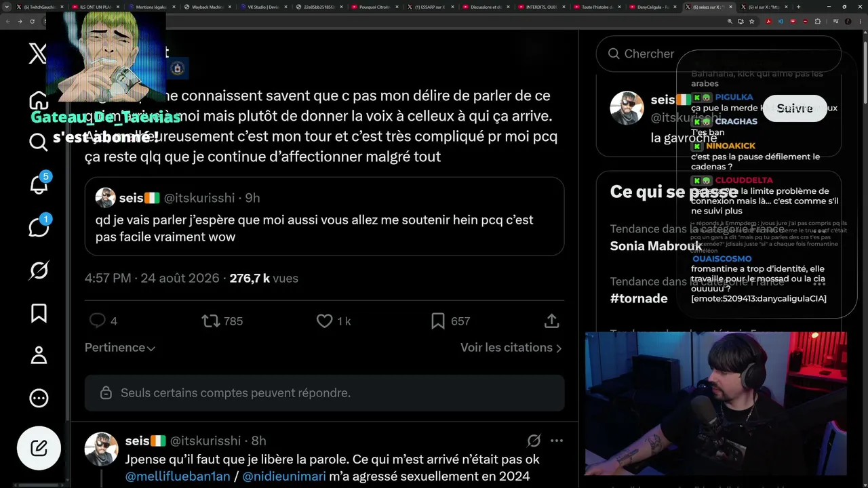This screenshot has height=488, width=868.
Task: Open the Extensions puzzle menu
Action: coord(817,21)
